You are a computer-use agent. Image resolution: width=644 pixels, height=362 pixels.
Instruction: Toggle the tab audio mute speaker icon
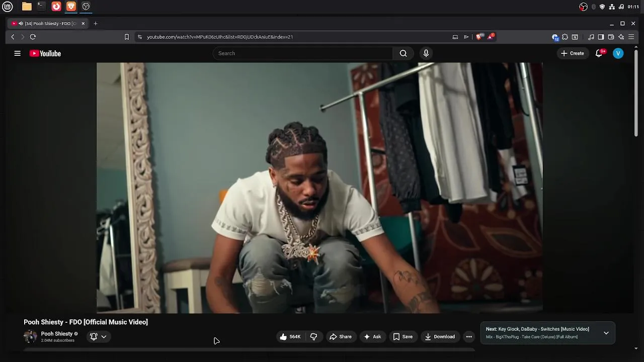click(21, 24)
